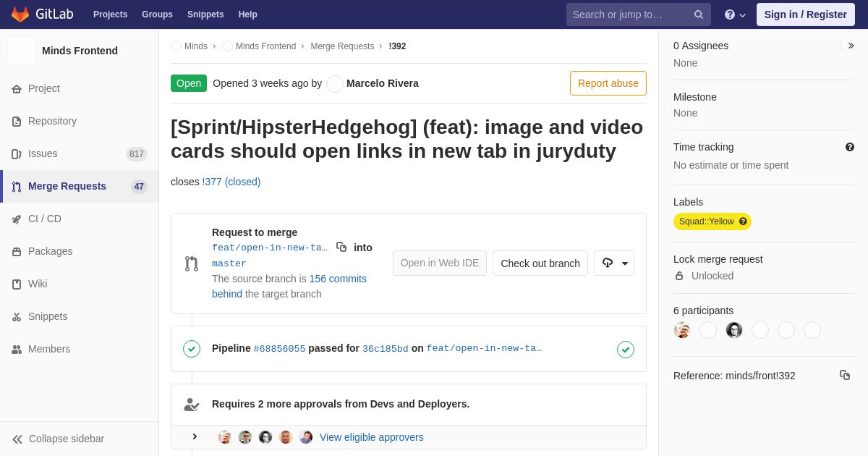This screenshot has height=456, width=868.
Task: Click the Issues count badge 817
Action: tap(137, 154)
